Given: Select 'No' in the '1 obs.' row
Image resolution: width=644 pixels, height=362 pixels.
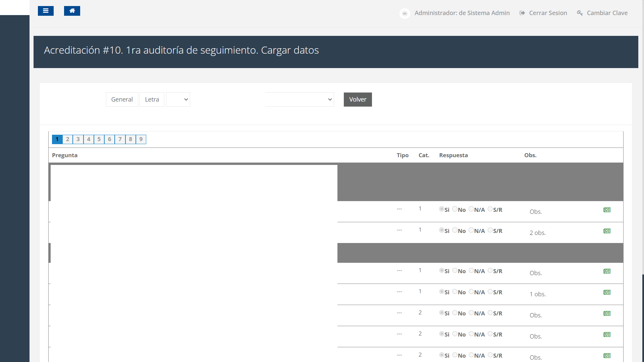Looking at the screenshot, I should point(455,292).
